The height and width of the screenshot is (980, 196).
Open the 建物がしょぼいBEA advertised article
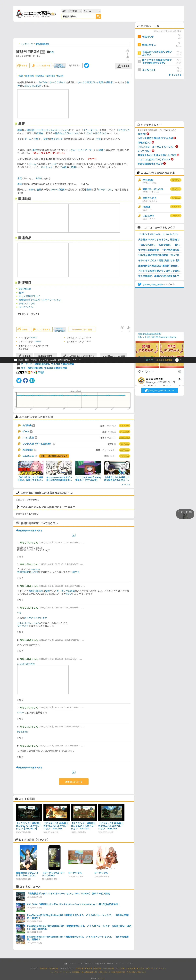click(153, 189)
